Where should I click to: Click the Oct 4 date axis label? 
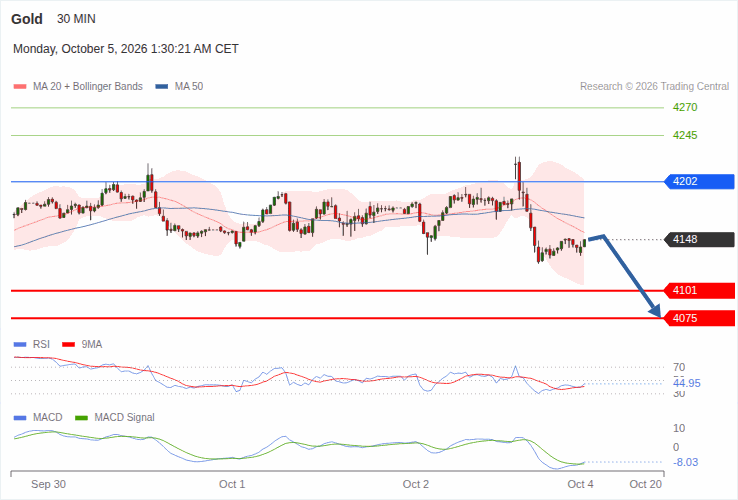580,484
